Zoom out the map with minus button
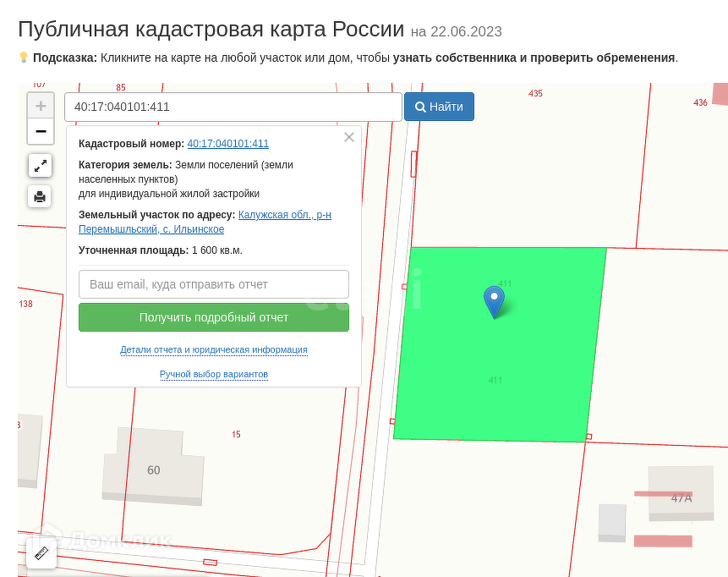The height and width of the screenshot is (577, 728). pos(41,131)
